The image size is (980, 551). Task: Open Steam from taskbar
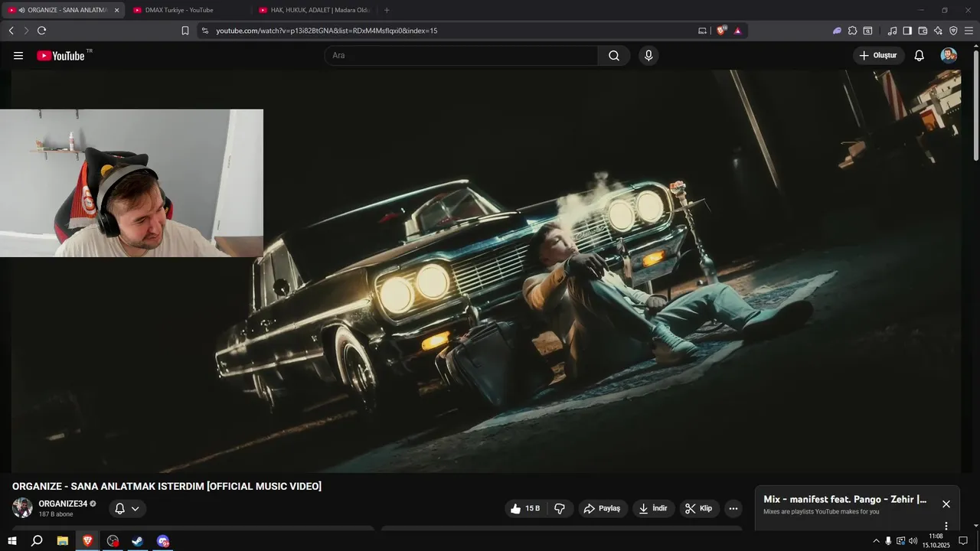point(138,541)
